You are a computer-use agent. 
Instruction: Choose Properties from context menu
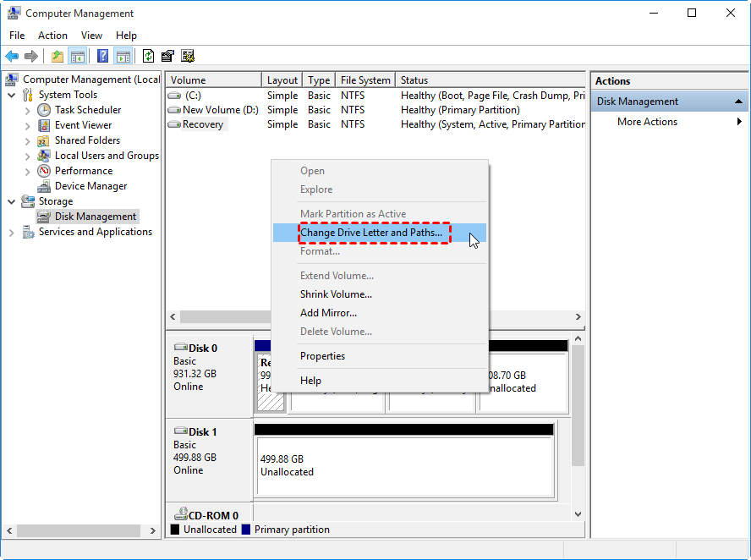(x=380, y=356)
